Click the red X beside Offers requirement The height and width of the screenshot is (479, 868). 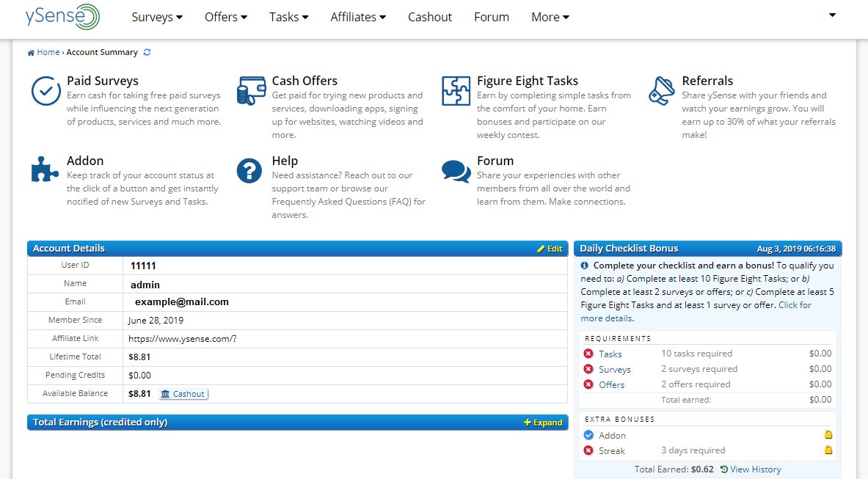pyautogui.click(x=588, y=384)
